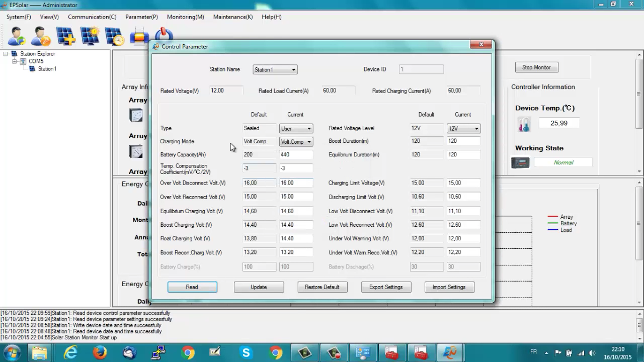This screenshot has height=362, width=644.
Task: Expand the battery Type current dropdown
Action: 296,129
